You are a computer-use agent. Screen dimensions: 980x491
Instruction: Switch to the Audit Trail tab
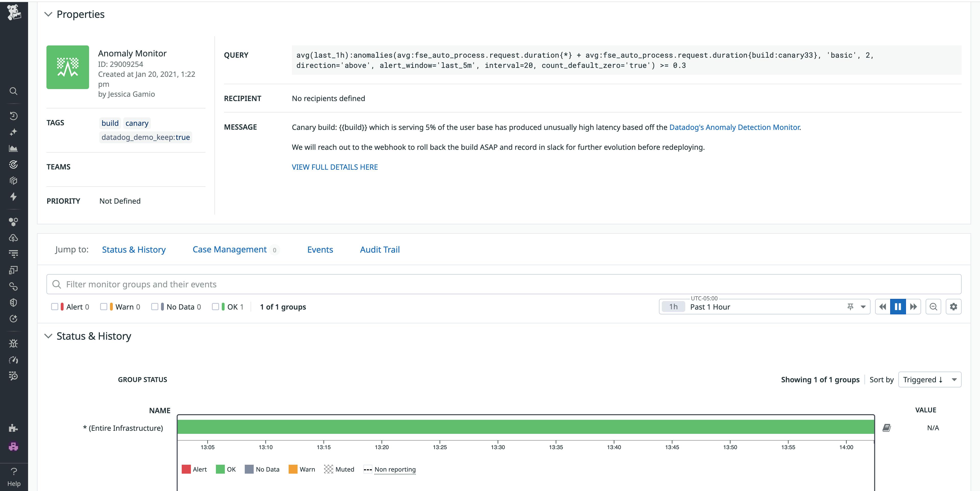379,250
